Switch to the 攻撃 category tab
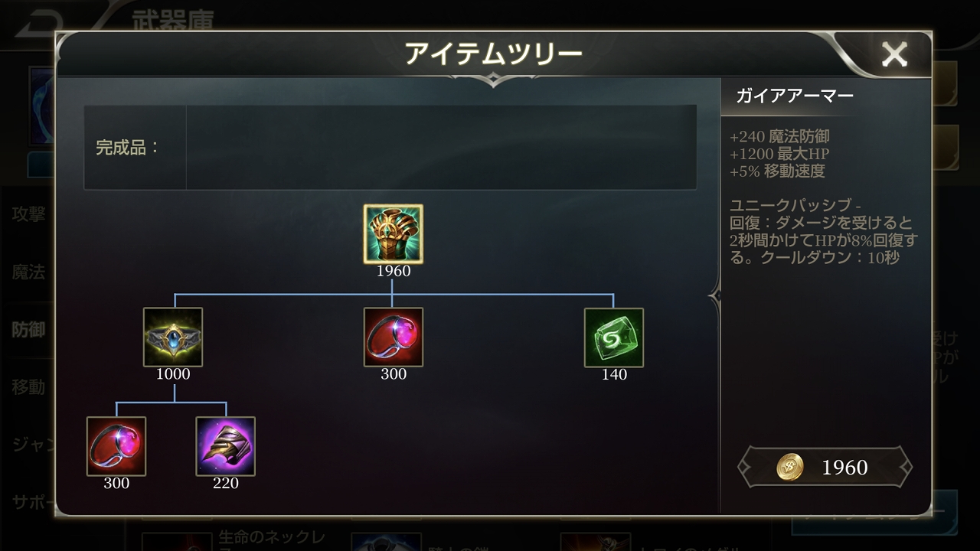The height and width of the screenshot is (551, 980). [x=28, y=215]
